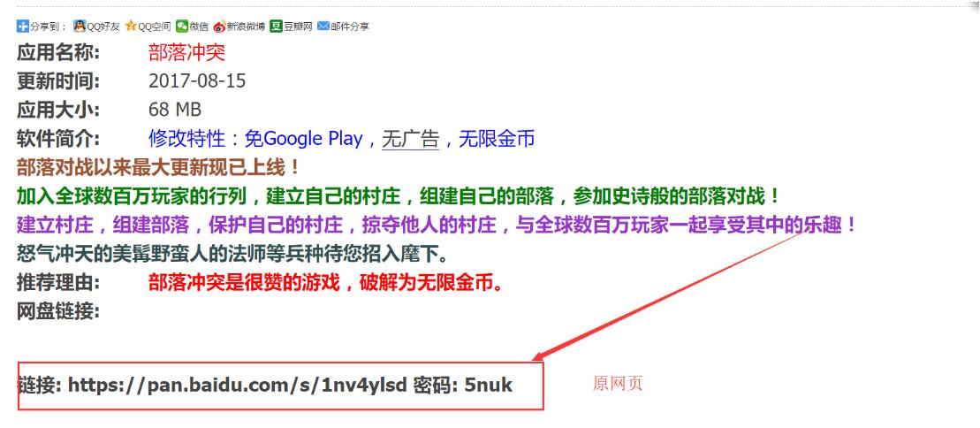Click the blue plus share icon
Viewport: 980px width, 428px height.
22,27
